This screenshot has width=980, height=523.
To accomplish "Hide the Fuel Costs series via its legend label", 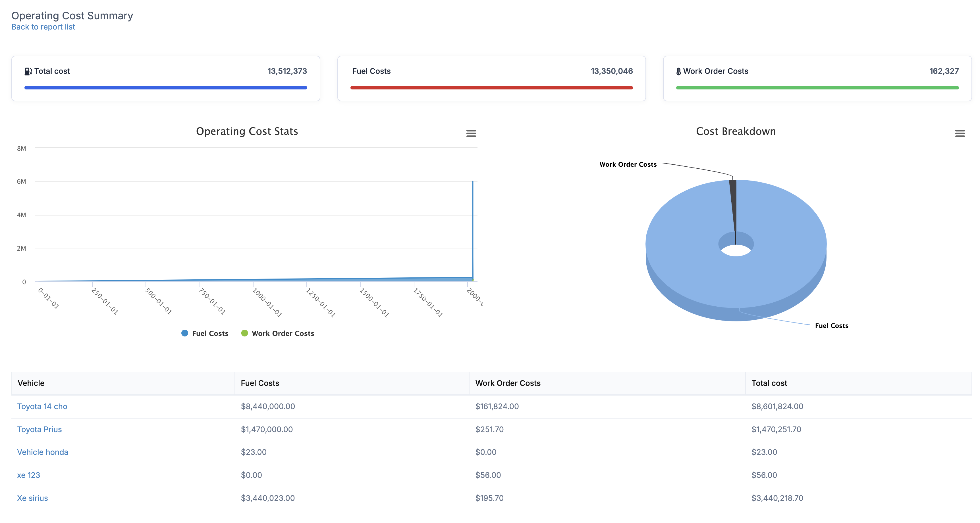I will 210,333.
